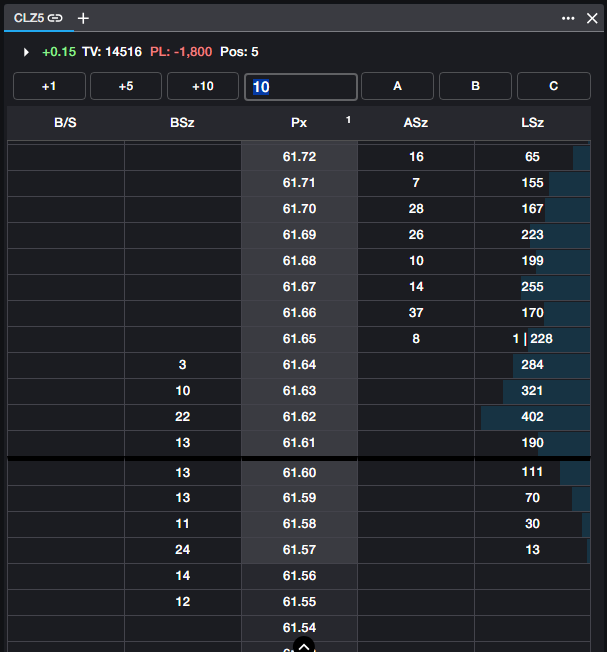
Task: Click the 402 volume bar in LSz
Action: pos(532,417)
